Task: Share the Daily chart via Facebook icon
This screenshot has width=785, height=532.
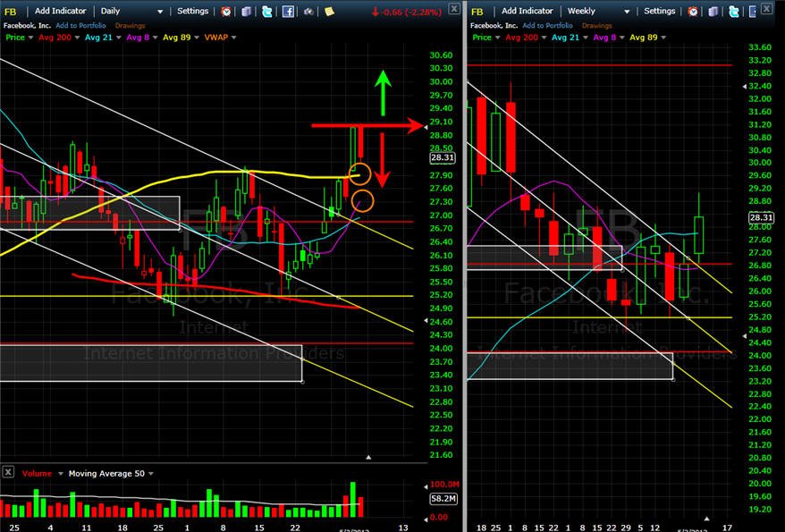Action: click(x=288, y=11)
